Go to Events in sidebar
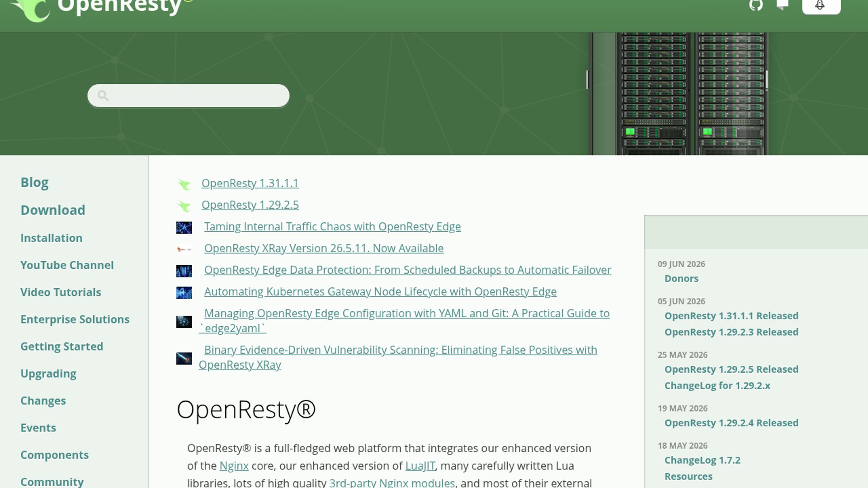The width and height of the screenshot is (868, 488). (38, 427)
